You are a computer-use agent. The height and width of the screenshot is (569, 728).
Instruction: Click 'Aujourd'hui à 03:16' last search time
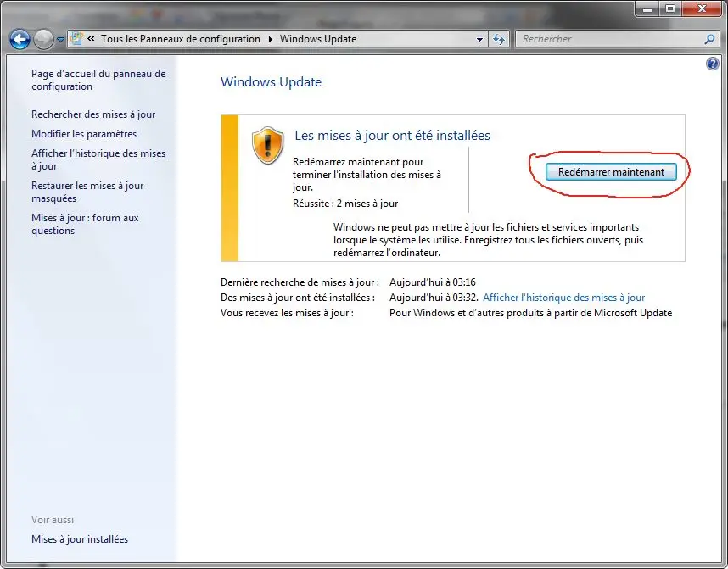pos(433,282)
